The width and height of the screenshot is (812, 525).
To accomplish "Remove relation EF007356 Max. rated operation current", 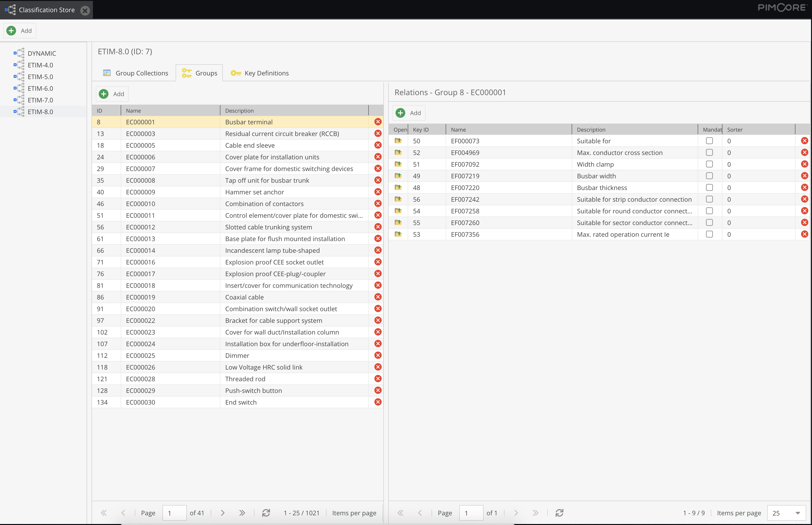I will coord(804,234).
